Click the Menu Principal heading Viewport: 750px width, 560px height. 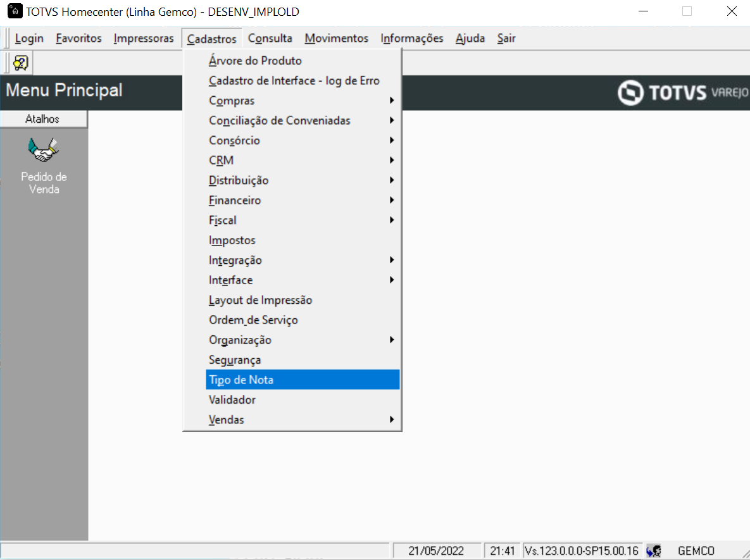tap(64, 90)
